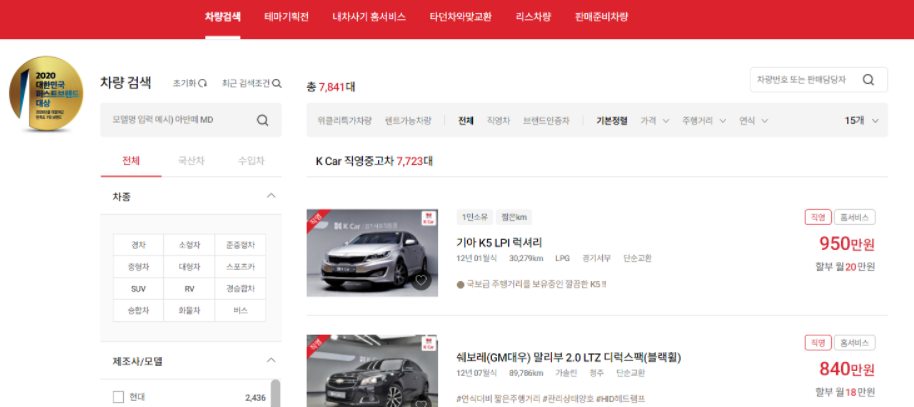The height and width of the screenshot is (407, 914).
Task: Click the 말리부 직영 badge
Action: tap(818, 342)
